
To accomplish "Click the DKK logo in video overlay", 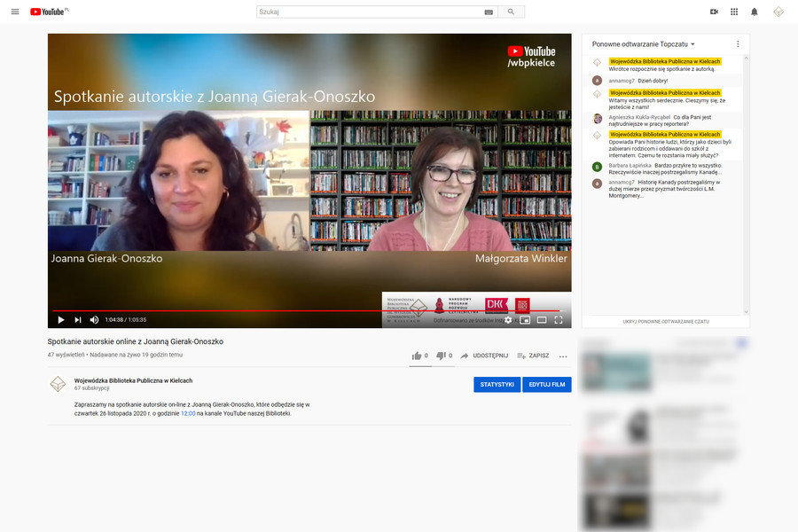I will pyautogui.click(x=496, y=304).
